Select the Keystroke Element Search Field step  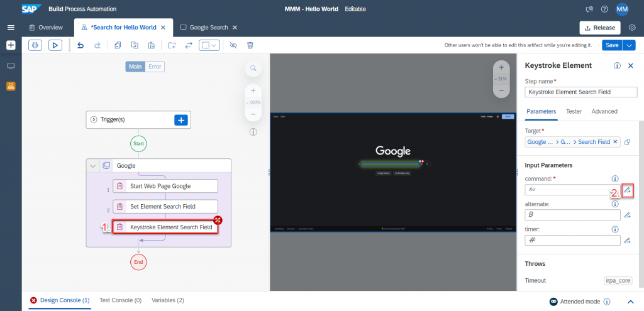(165, 227)
